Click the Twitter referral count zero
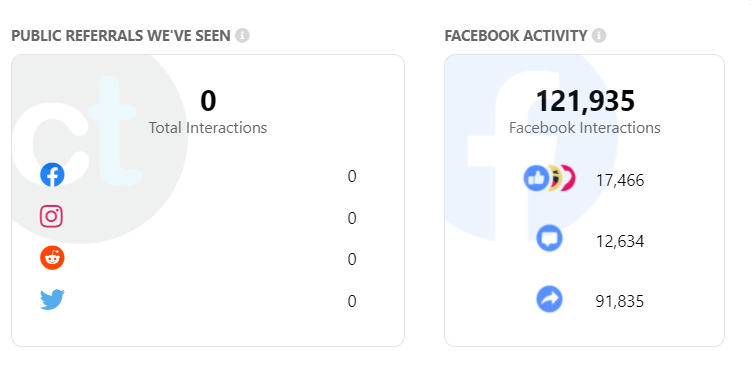Viewport: 751px width, 372px height. coord(352,302)
